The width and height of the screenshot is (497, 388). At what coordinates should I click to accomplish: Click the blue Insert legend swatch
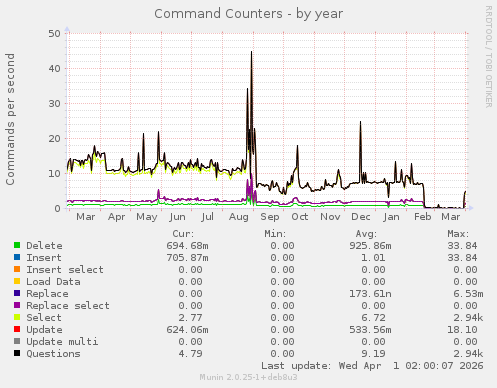point(17,257)
